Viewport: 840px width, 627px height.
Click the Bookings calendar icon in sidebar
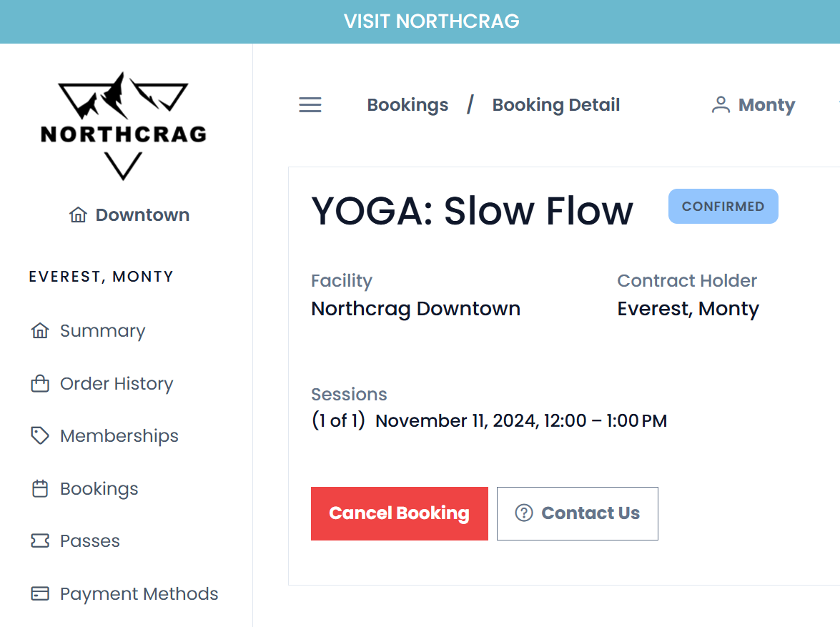click(40, 489)
